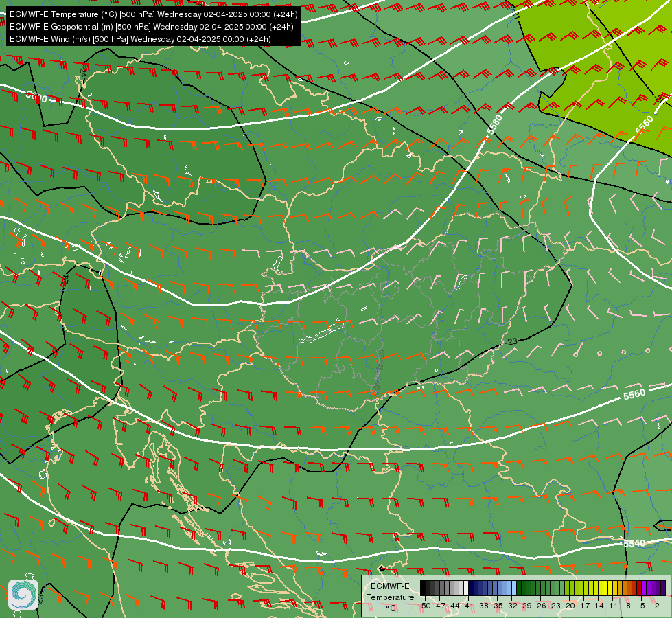Screen dimensions: 672x618
Task: Click the legend word Temperature
Action: point(391,597)
